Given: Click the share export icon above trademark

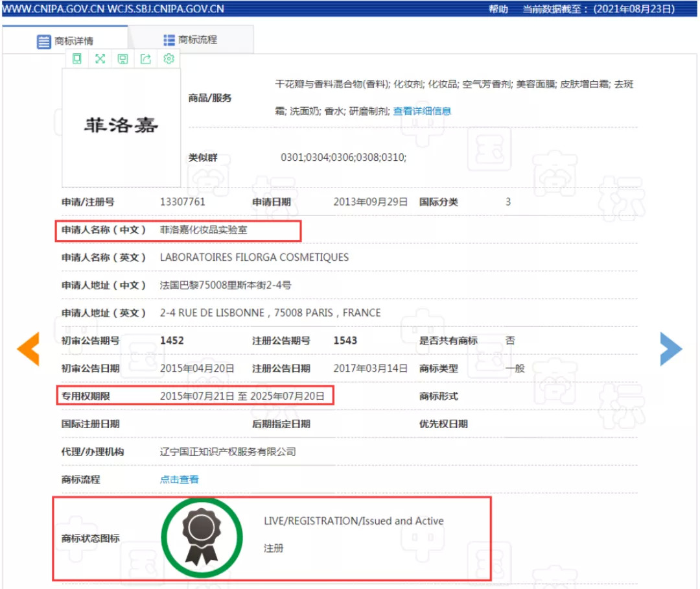Looking at the screenshot, I should 146,59.
